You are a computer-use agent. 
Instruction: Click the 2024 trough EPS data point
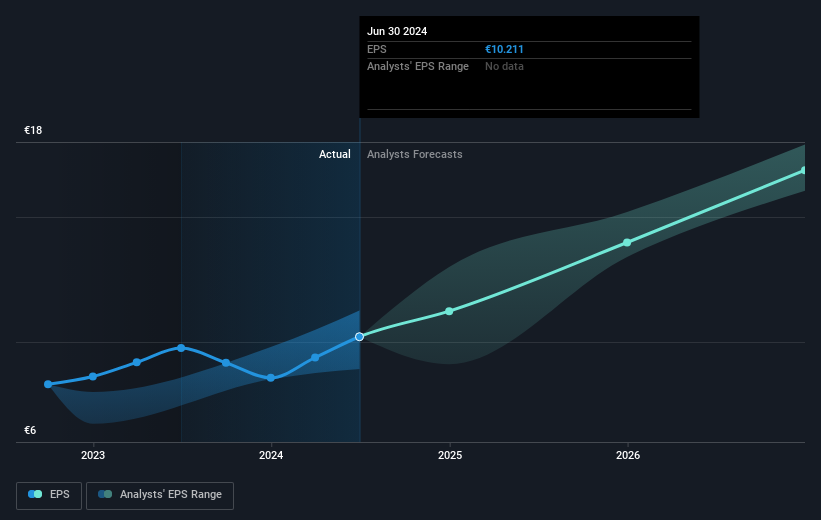point(271,378)
